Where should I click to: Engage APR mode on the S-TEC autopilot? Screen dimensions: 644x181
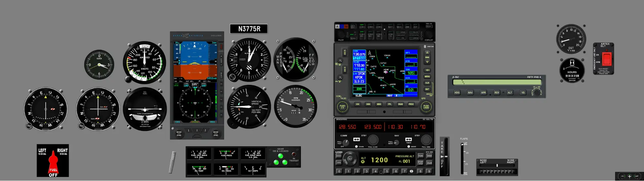(483, 93)
